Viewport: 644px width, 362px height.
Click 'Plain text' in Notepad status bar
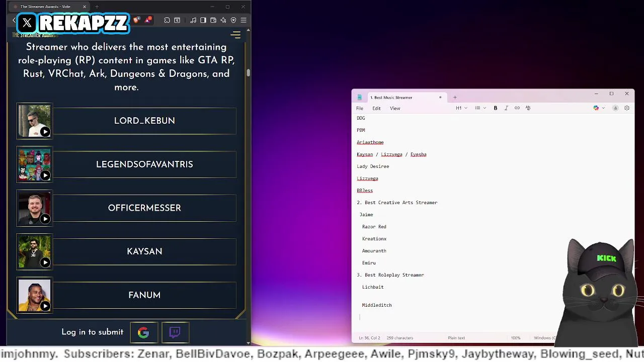[456, 338]
